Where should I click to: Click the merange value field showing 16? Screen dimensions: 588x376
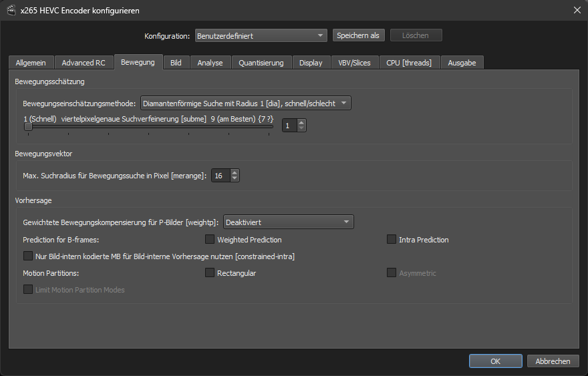220,176
